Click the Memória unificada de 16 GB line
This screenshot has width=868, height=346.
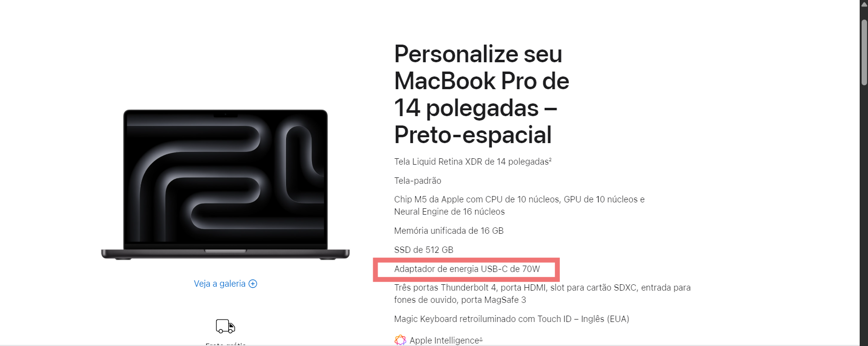point(449,231)
